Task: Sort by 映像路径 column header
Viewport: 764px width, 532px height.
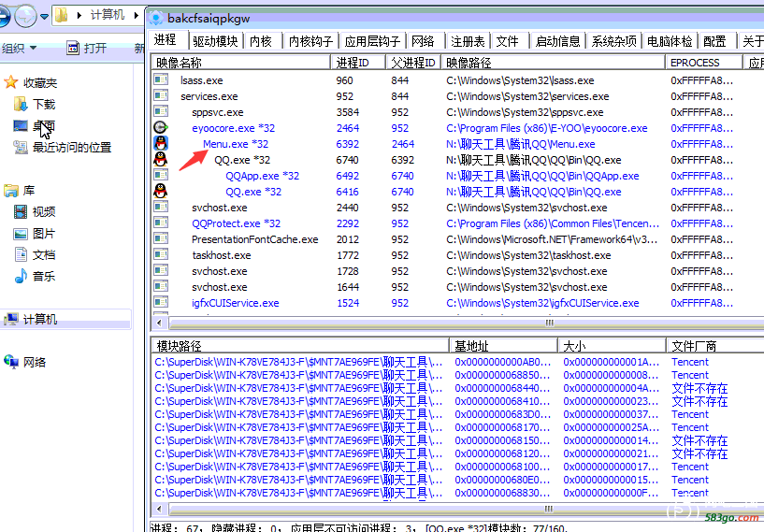Action: point(553,63)
